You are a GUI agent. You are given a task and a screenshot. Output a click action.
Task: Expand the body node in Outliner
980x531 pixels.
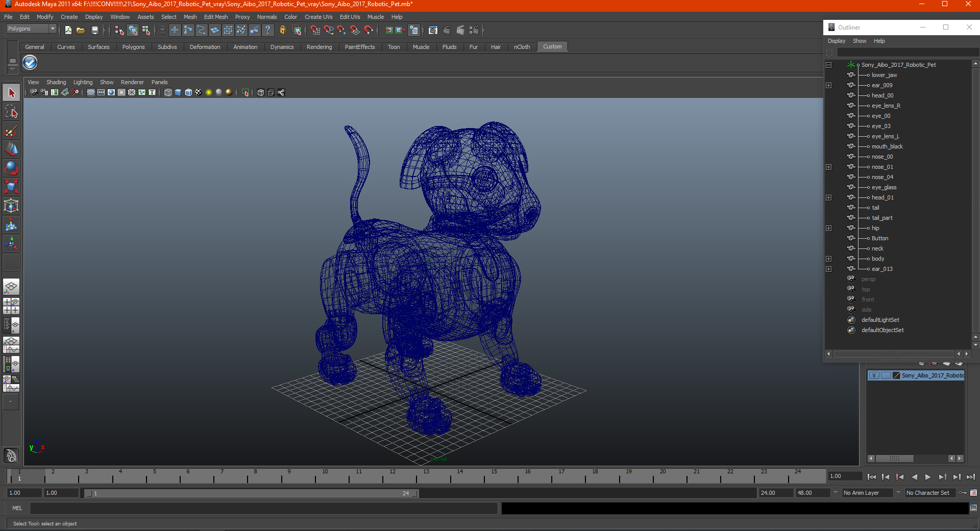pos(829,259)
